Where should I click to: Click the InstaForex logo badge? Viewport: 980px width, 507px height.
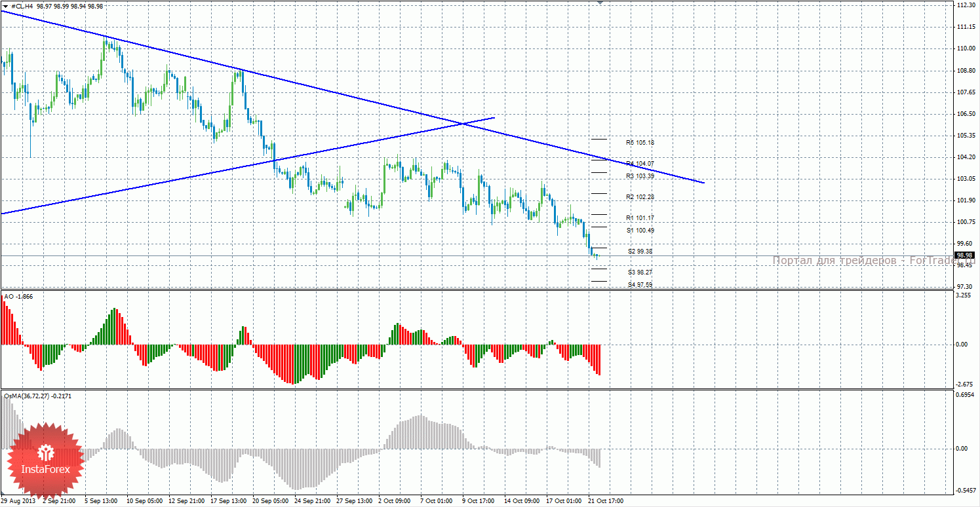[45, 460]
